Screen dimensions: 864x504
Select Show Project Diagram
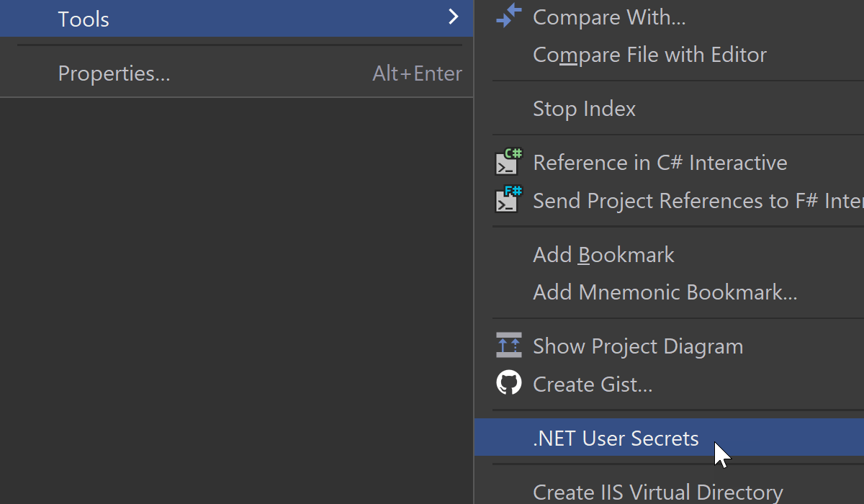coord(637,346)
